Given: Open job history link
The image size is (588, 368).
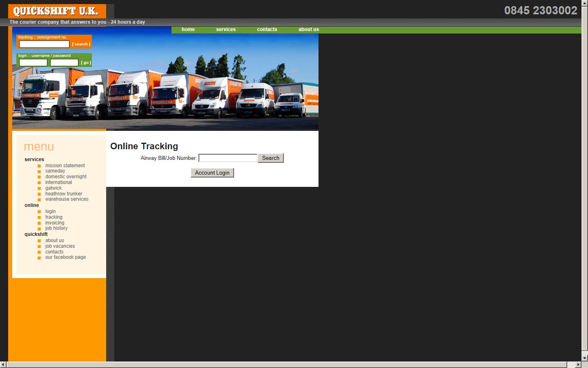Looking at the screenshot, I should 56,228.
